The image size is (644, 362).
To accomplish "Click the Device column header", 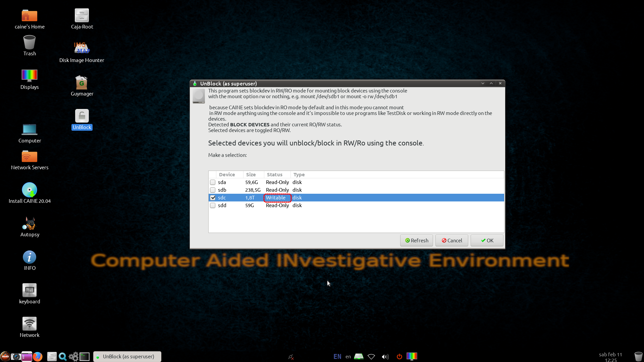I will [227, 175].
